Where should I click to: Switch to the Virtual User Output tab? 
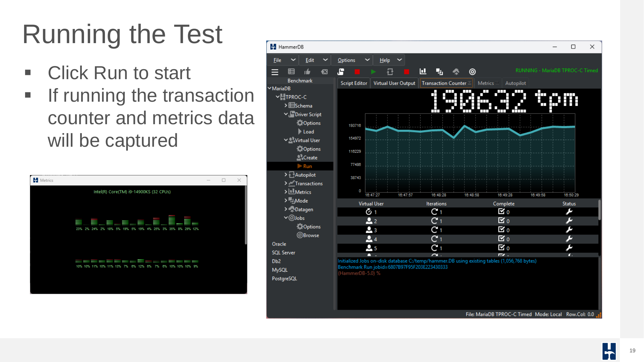coord(394,83)
